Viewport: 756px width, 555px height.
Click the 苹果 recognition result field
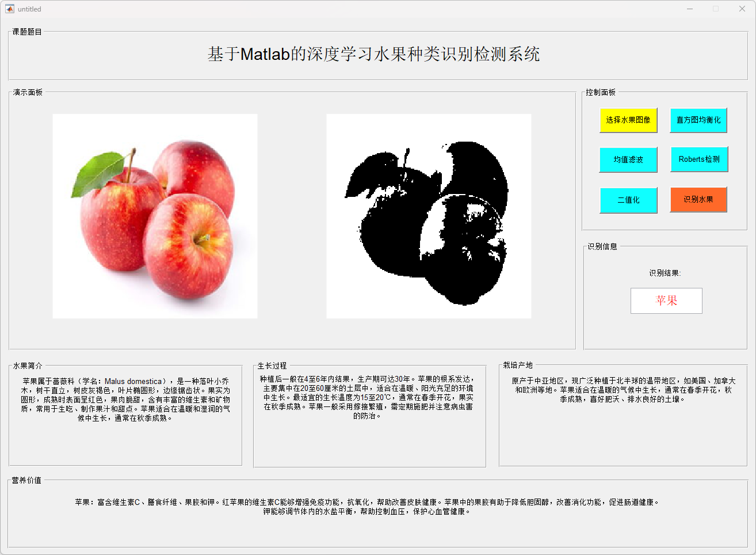coord(666,301)
